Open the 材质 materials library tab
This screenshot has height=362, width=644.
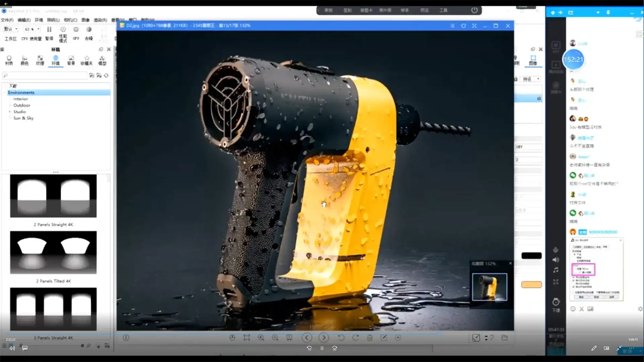point(9,60)
